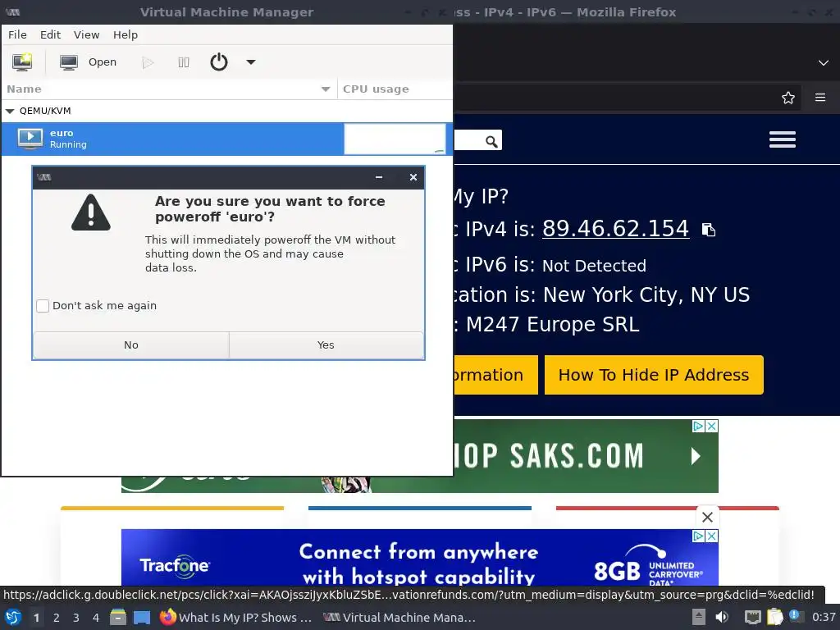Click the power off VM icon
The image size is (840, 630).
pyautogui.click(x=218, y=62)
